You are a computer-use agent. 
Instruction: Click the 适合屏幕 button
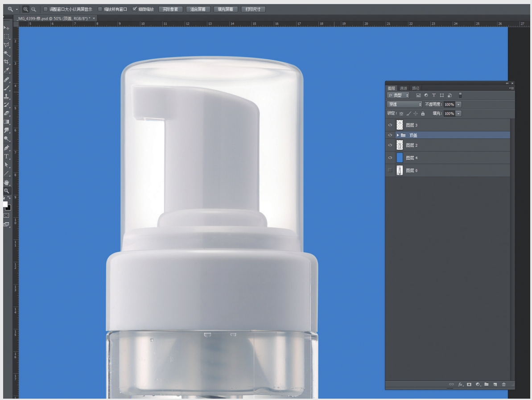(x=198, y=9)
